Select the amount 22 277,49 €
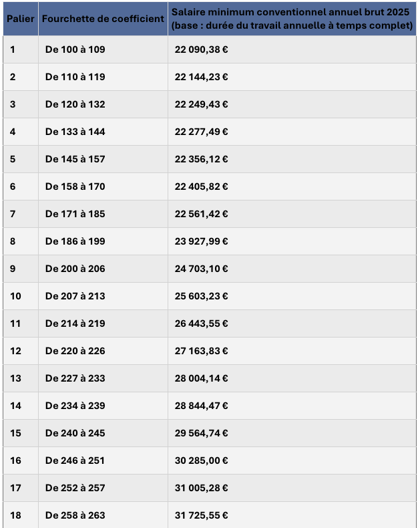Viewport: 420px width, 528px height. tap(202, 132)
